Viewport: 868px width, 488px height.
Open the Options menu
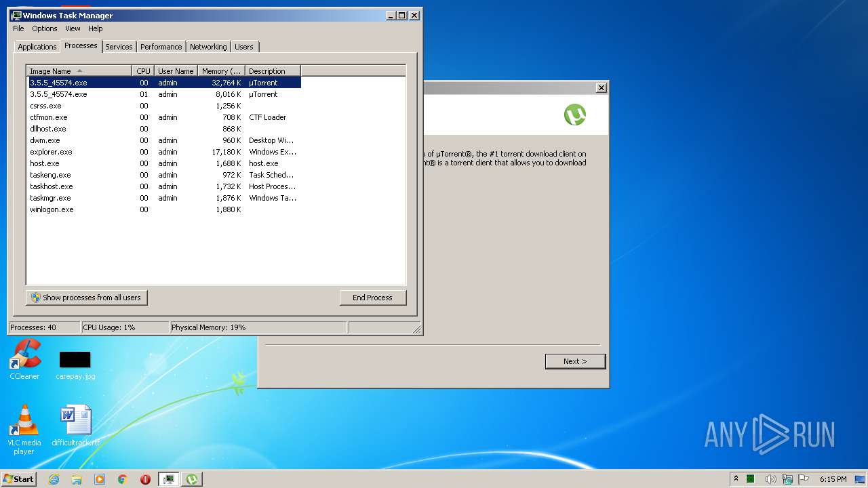point(45,28)
